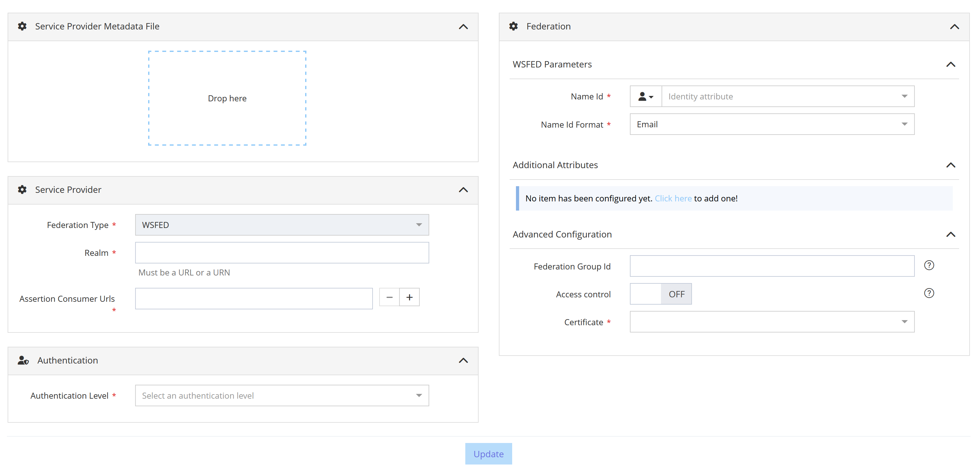Open the Authentication Level dropdown
Viewport: 980px width, 468px height.
(x=282, y=396)
